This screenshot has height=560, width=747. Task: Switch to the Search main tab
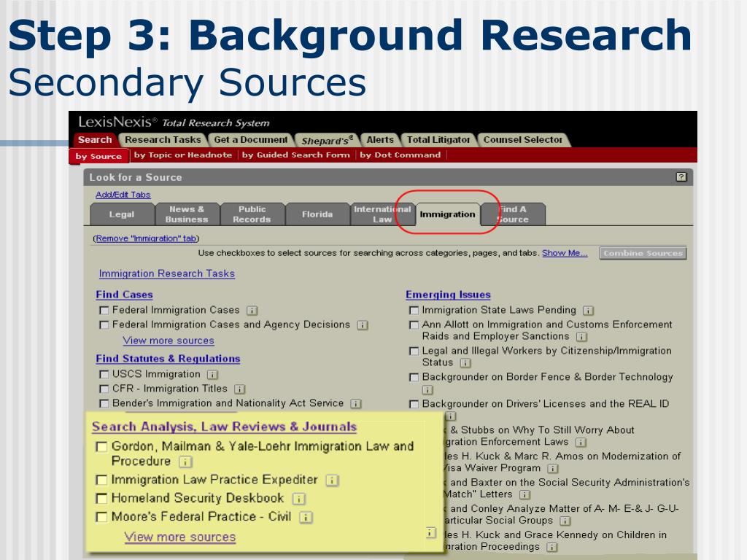[95, 139]
